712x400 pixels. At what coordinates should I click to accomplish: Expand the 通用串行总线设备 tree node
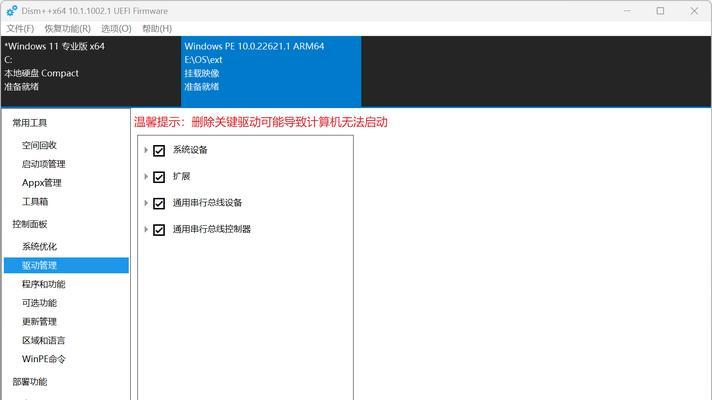point(146,202)
